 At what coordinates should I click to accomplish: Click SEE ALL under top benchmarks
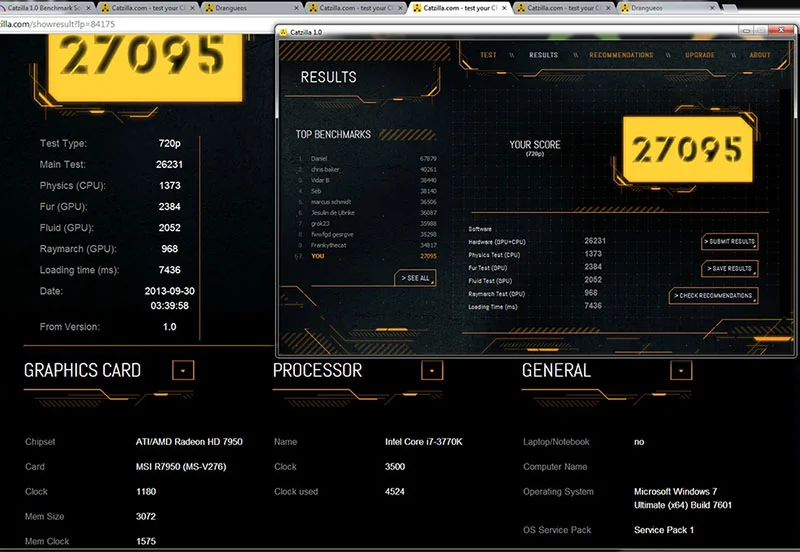[x=415, y=278]
